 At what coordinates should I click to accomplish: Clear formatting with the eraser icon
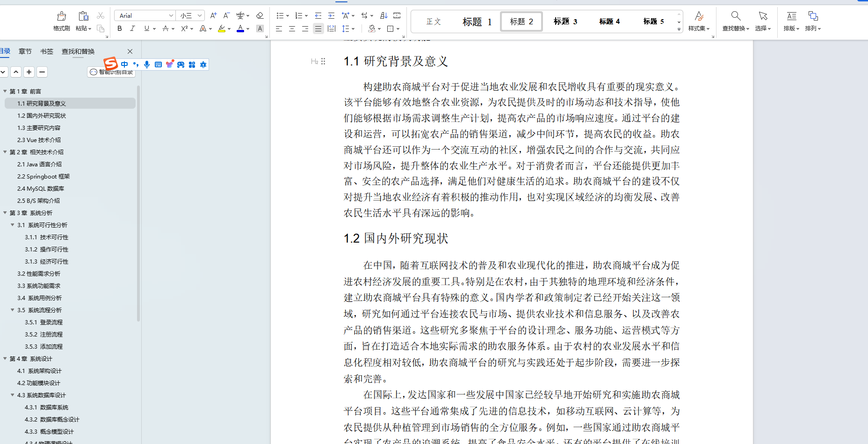click(260, 15)
